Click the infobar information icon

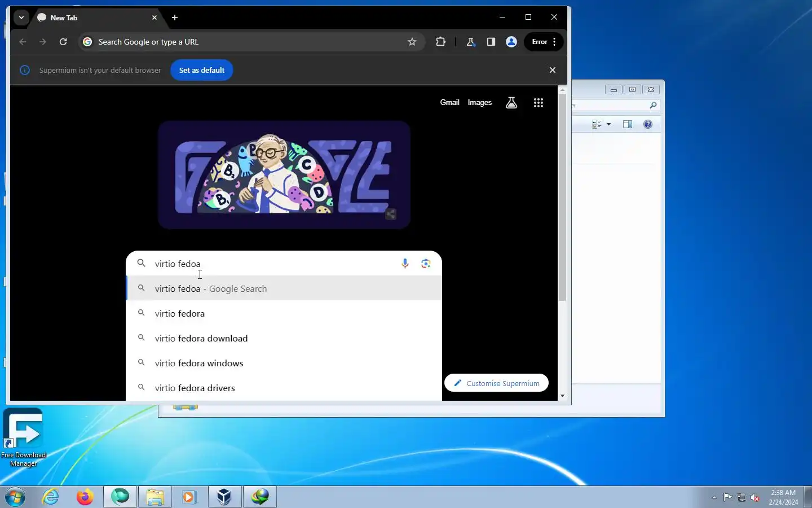(x=25, y=70)
